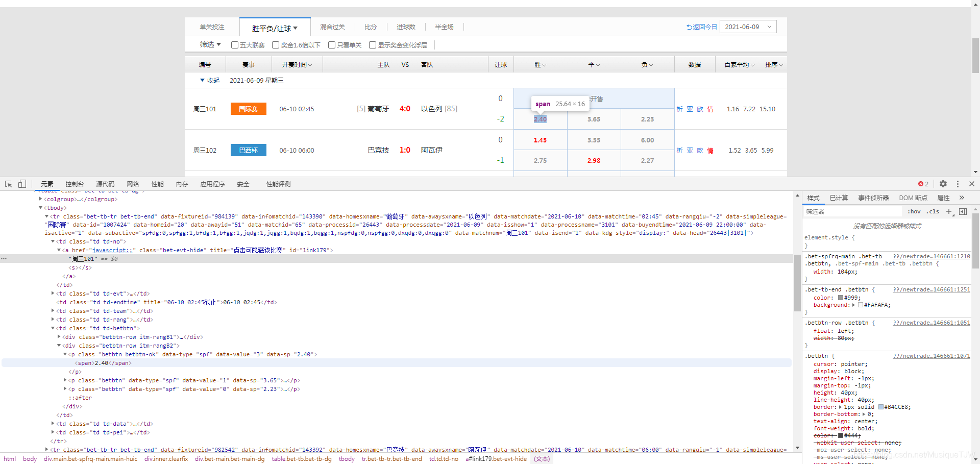Switch to the 事件侦听器 tab
Image resolution: width=980 pixels, height=464 pixels.
click(873, 198)
